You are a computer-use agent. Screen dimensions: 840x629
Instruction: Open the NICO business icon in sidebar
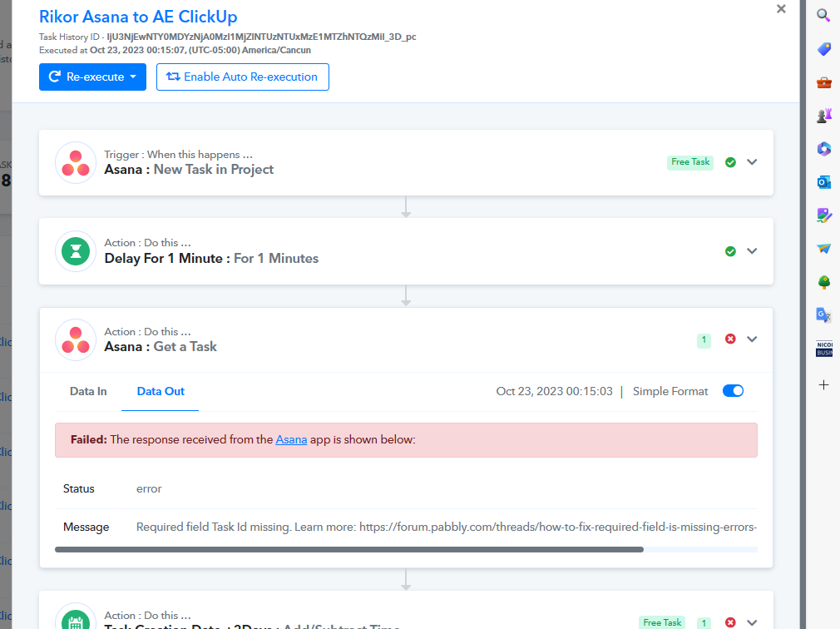coord(824,349)
